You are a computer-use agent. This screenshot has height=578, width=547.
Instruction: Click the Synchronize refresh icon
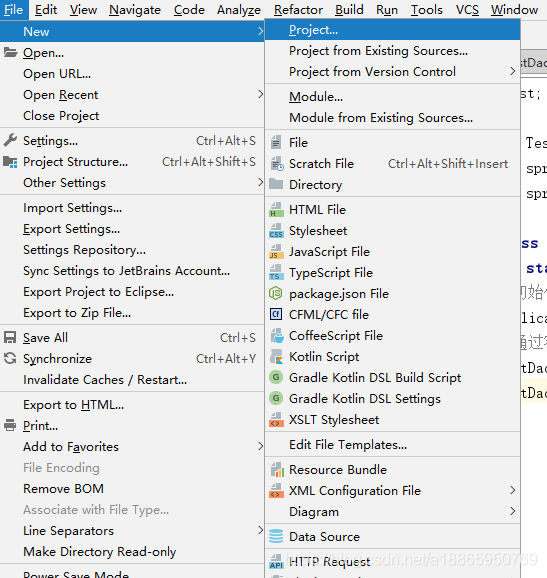pos(10,358)
